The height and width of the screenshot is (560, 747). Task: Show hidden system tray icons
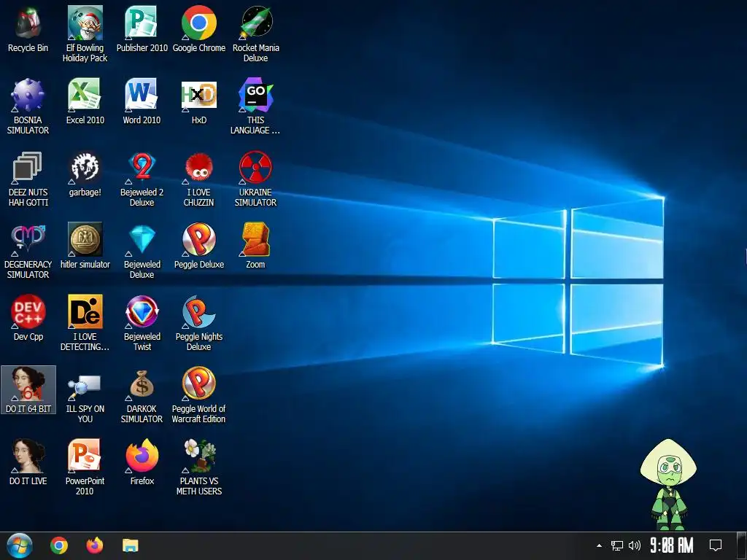599,545
